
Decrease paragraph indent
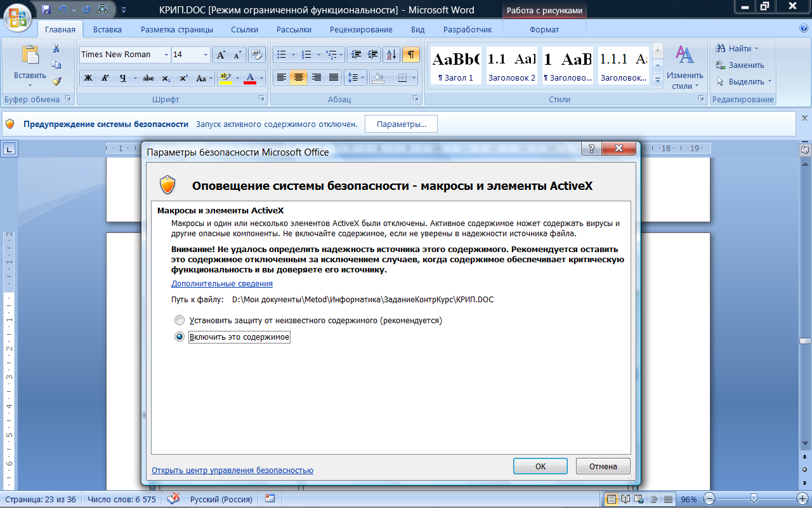(x=356, y=55)
